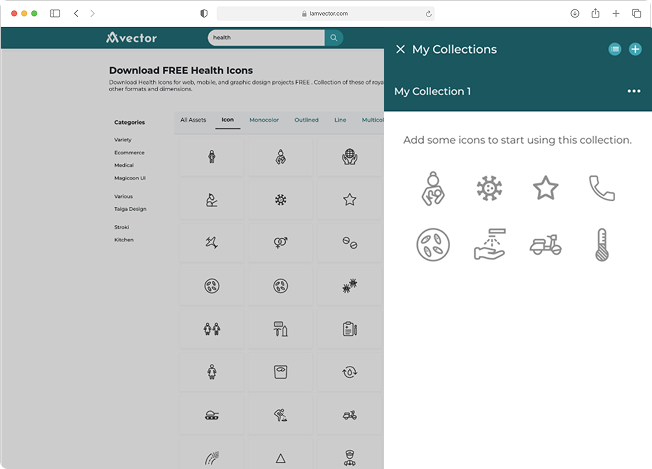Click the phone handset icon
This screenshot has width=652, height=469.
[601, 188]
